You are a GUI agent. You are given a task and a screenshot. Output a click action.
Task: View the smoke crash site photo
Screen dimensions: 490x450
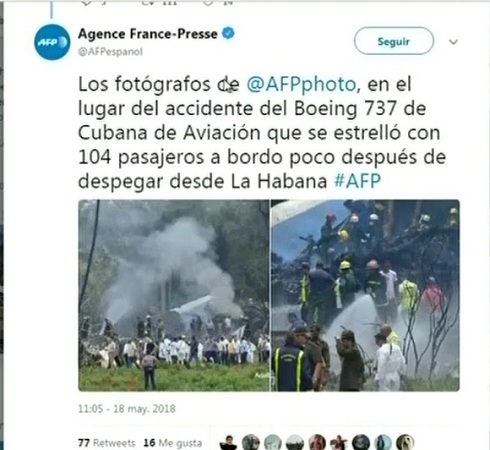[174, 295]
